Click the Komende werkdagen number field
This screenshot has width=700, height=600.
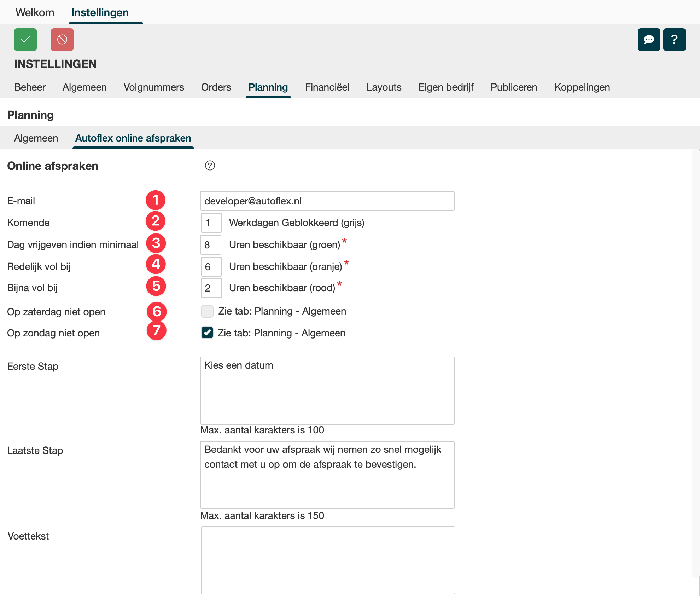(211, 223)
